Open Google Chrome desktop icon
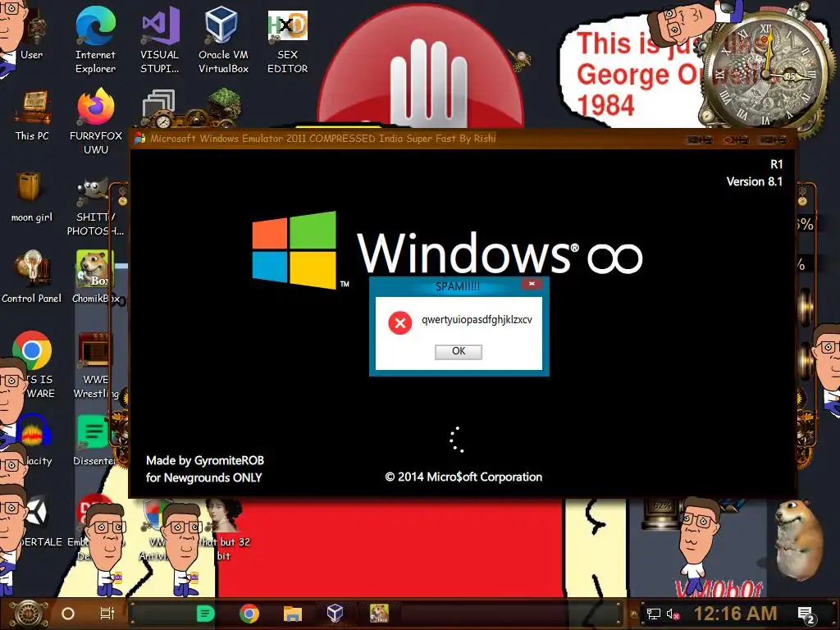Screen dimensions: 840x630 click(32, 350)
